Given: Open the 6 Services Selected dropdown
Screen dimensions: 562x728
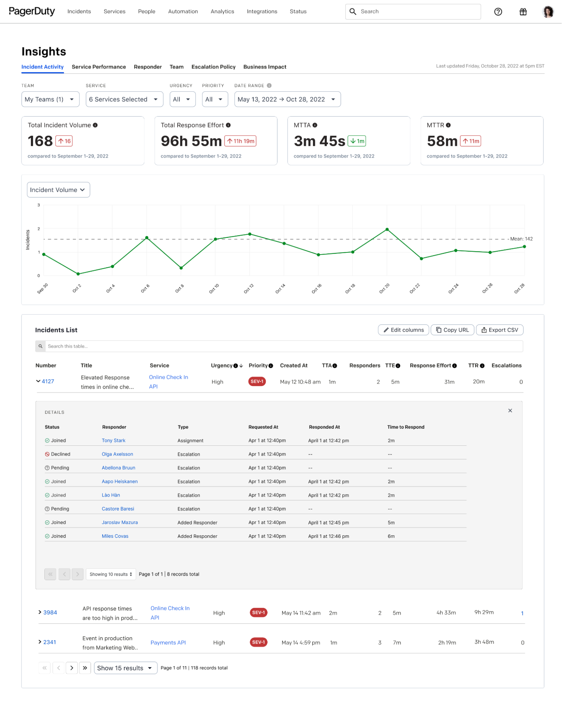Looking at the screenshot, I should coord(124,99).
